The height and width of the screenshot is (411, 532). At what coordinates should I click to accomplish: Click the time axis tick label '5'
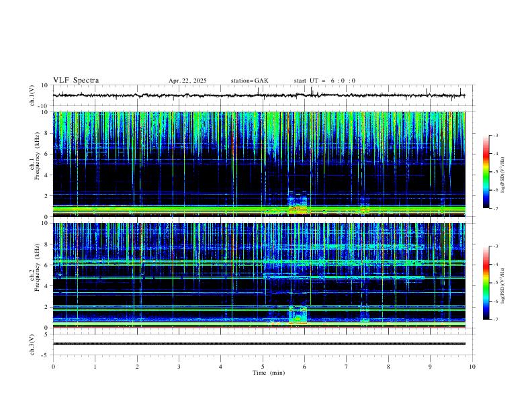tap(263, 367)
